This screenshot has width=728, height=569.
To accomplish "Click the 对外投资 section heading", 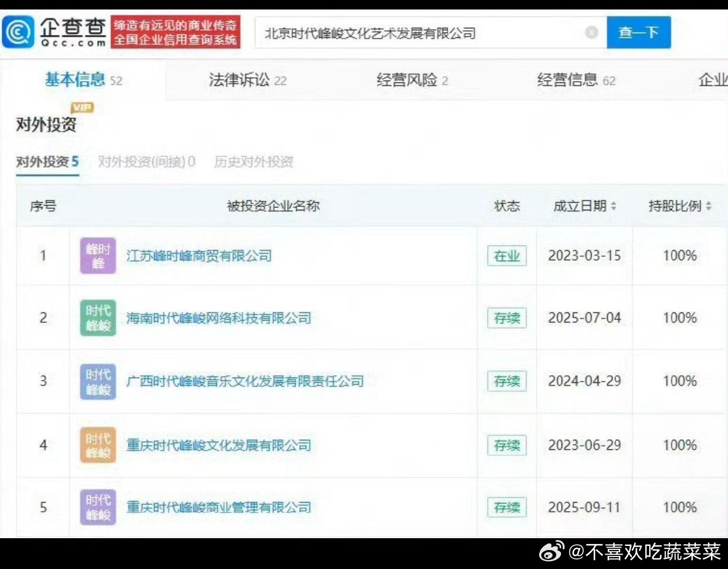I will tap(46, 125).
